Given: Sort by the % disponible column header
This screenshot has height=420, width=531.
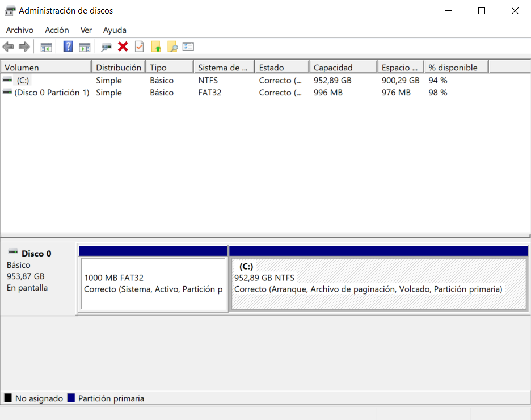Looking at the screenshot, I should 457,68.
